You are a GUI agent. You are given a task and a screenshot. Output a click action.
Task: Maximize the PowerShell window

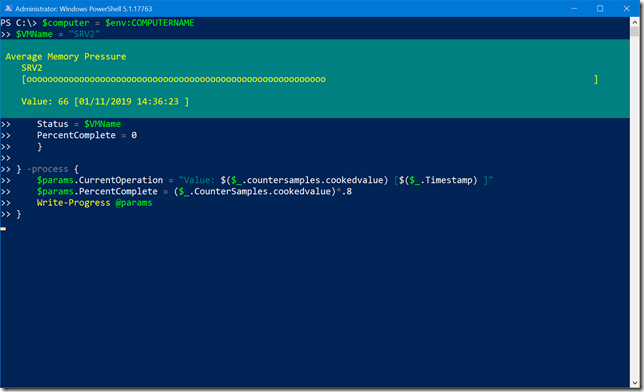click(600, 8)
